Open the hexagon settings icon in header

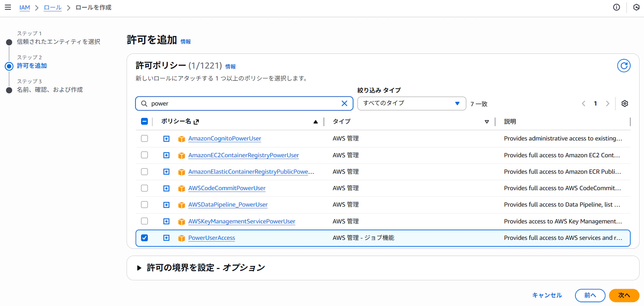636,7
